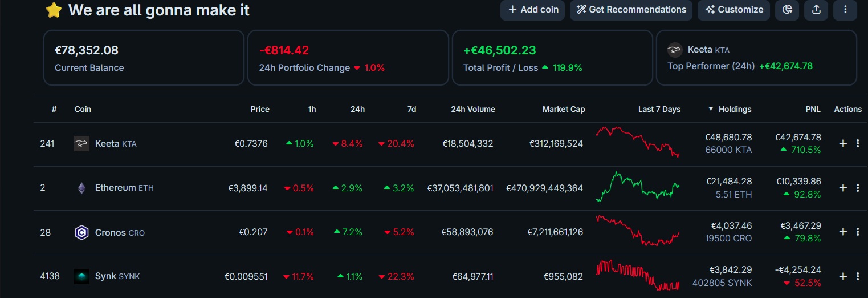Open the Customize options
This screenshot has width=868, height=298.
(733, 10)
